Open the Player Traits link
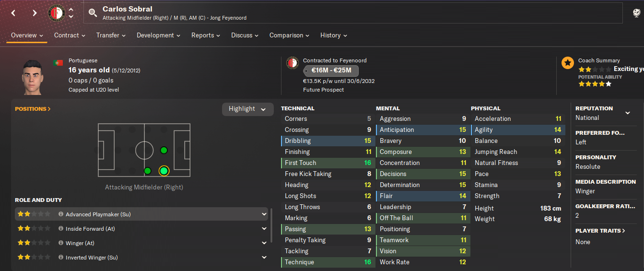 (600, 231)
